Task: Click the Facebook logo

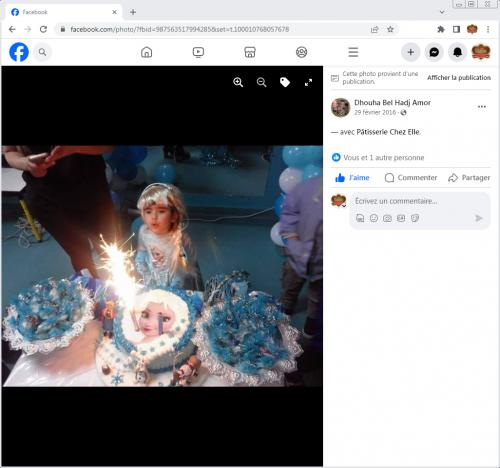Action: 19,52
